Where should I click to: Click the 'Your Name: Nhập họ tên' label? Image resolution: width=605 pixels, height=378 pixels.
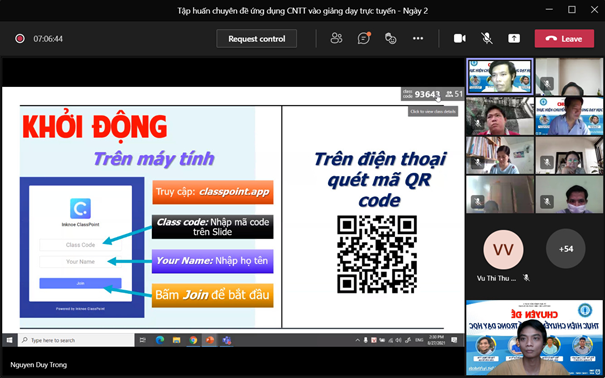pyautogui.click(x=213, y=261)
